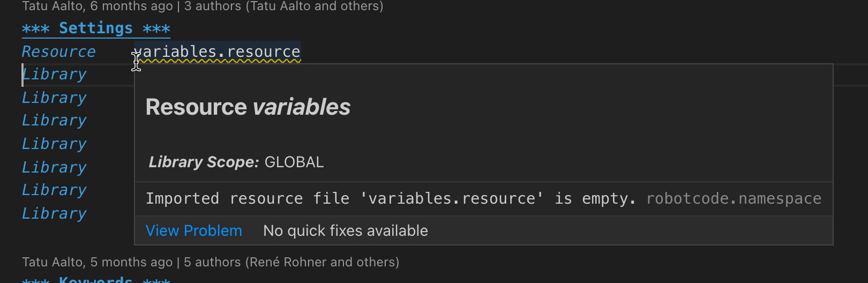Image resolution: width=868 pixels, height=283 pixels.
Task: Open "5 authors (René Rohner and others)" CodeLens
Action: coord(291,262)
